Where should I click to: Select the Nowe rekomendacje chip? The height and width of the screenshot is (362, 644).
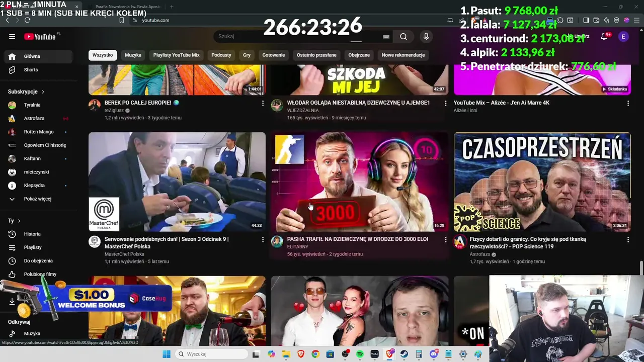403,55
